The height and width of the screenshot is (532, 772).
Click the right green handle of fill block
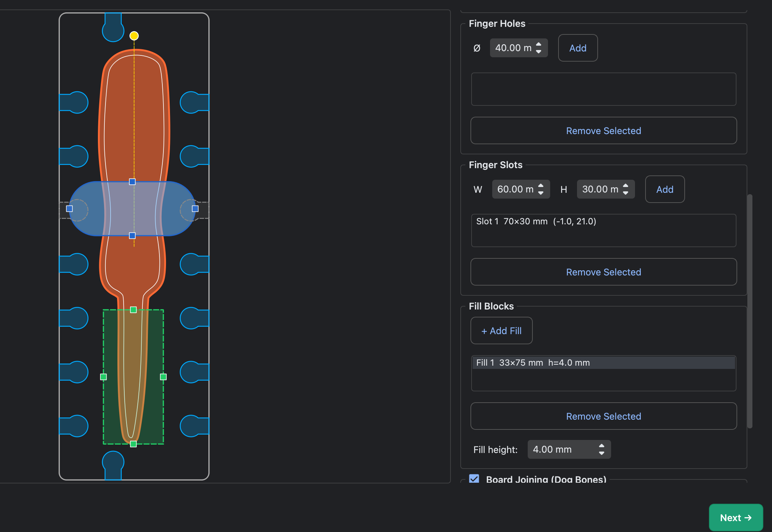pyautogui.click(x=163, y=377)
